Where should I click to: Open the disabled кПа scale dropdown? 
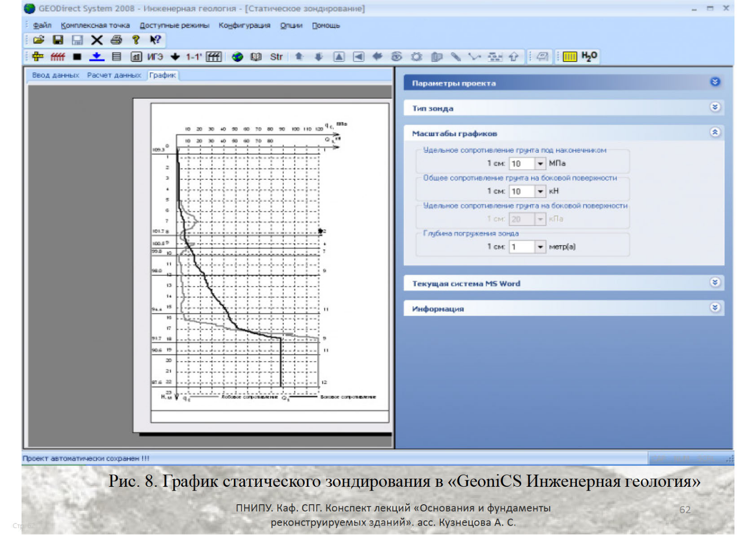point(540,219)
